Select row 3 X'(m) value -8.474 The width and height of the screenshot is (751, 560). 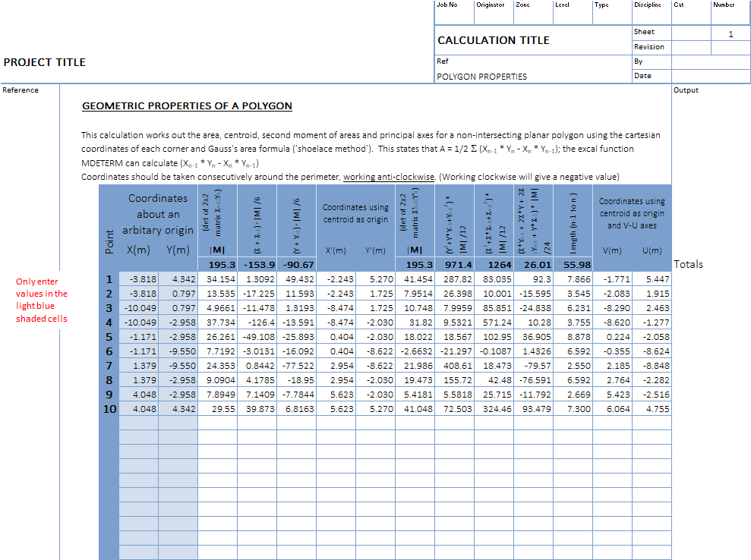(336, 308)
